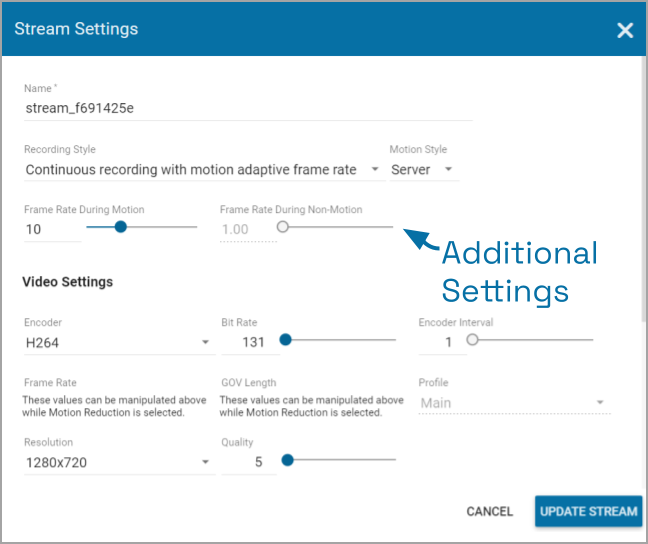This screenshot has height=544, width=648.
Task: Click the Frame Rate During Non-Motion slider handle
Action: pos(283,227)
